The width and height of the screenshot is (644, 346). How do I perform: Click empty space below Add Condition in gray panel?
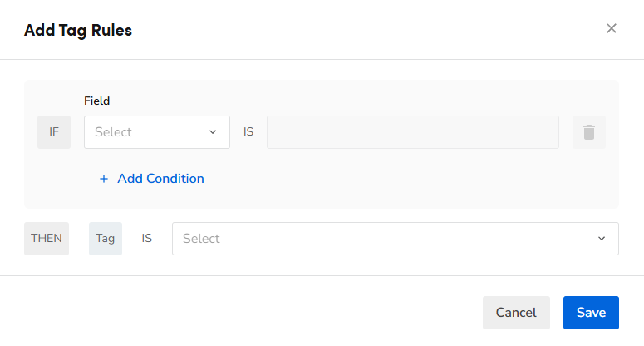click(332, 198)
